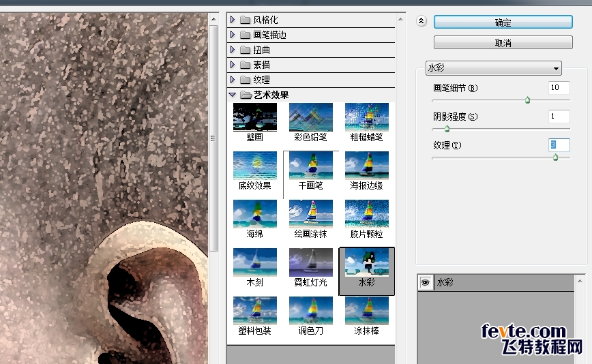Viewport: 592px width, 364px height.
Task: Collapse the filter gallery with double-chevron button
Action: click(x=421, y=21)
